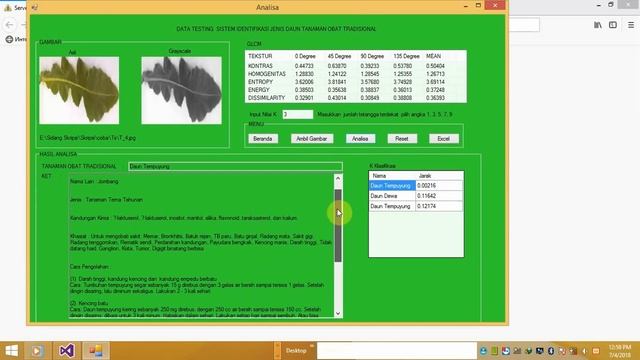The width and height of the screenshot is (640, 360).
Task: Open the browser hamburger menu
Action: click(631, 25)
